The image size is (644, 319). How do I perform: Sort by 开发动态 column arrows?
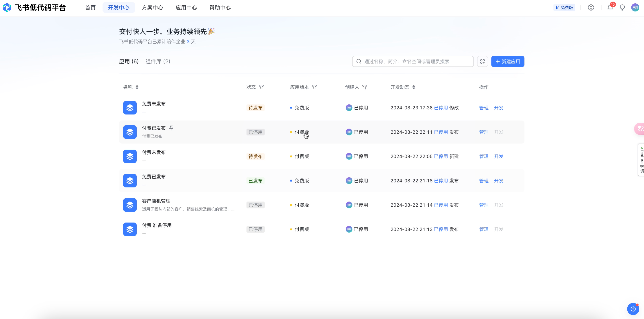(414, 87)
